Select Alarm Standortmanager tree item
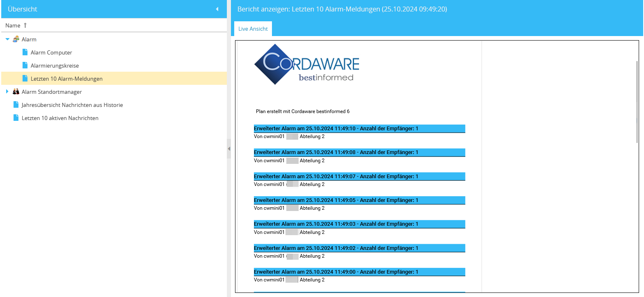 [52, 92]
